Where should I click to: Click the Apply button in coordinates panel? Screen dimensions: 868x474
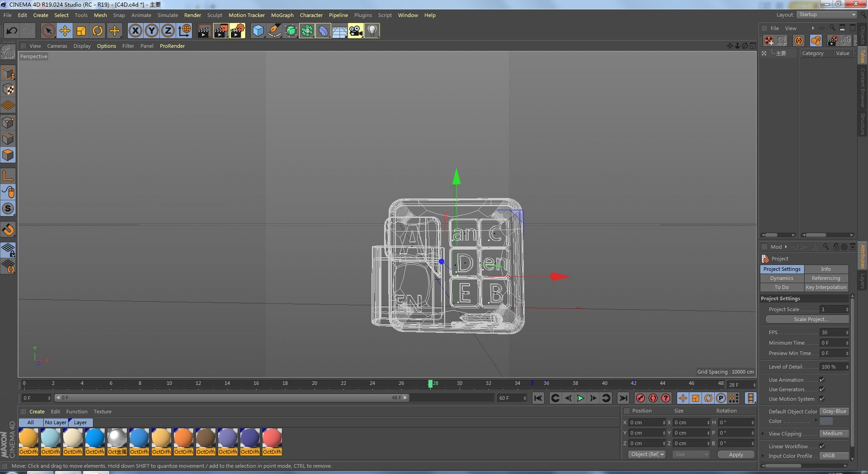click(x=736, y=455)
